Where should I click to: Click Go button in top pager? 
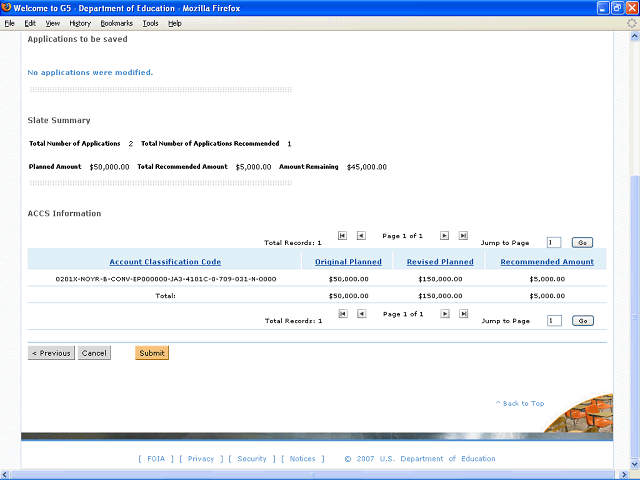pyautogui.click(x=582, y=242)
